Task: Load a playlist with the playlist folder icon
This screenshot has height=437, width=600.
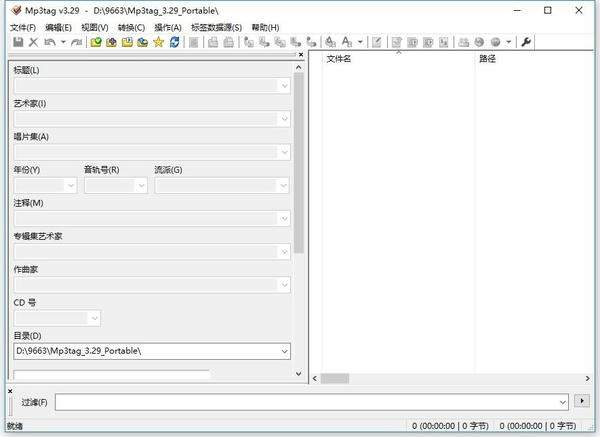Action: pos(127,42)
